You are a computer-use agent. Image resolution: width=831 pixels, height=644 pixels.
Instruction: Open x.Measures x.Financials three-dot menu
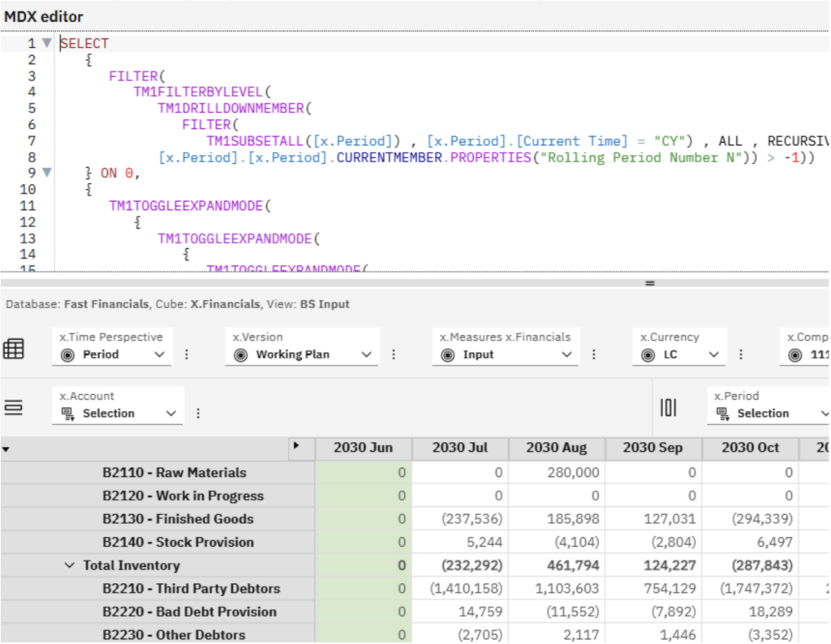594,354
